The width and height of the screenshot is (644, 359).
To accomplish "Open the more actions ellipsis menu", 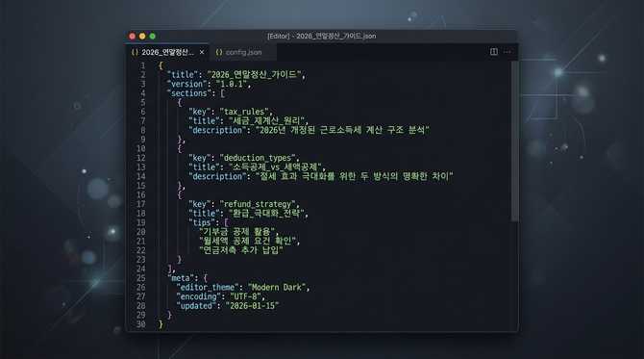I will (508, 52).
